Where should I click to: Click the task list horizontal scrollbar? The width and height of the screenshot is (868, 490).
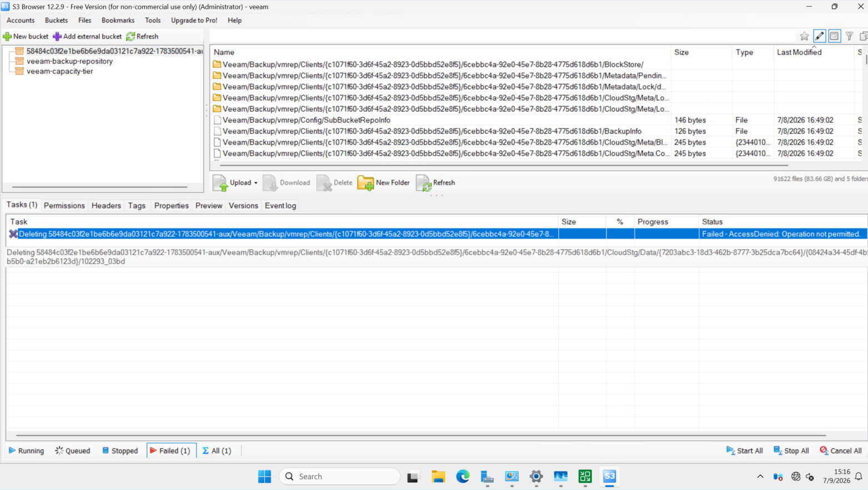tap(420, 436)
